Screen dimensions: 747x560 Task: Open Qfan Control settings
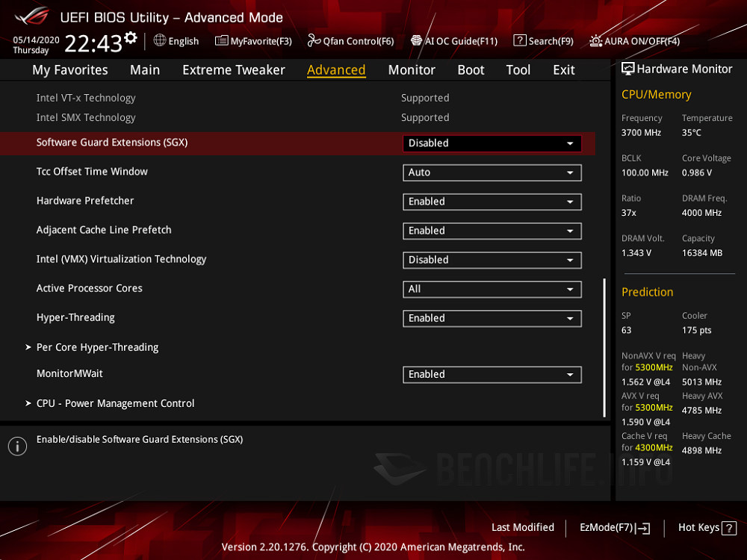351,41
